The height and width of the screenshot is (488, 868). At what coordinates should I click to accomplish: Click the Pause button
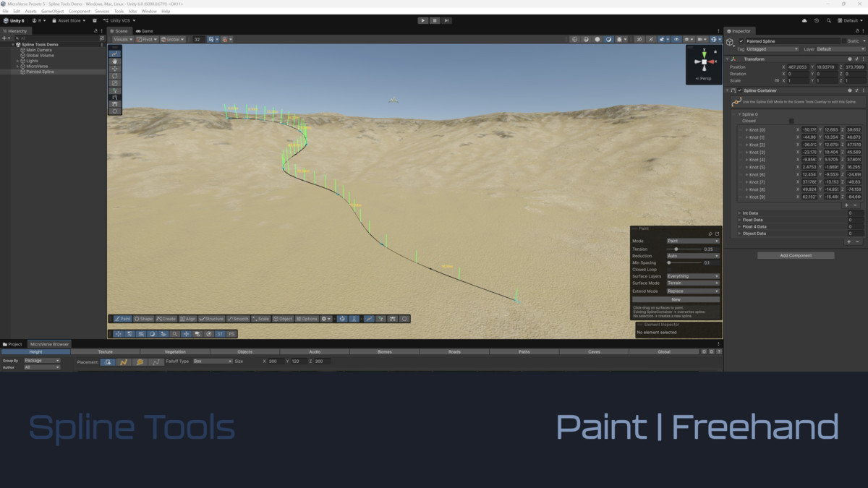click(x=435, y=20)
